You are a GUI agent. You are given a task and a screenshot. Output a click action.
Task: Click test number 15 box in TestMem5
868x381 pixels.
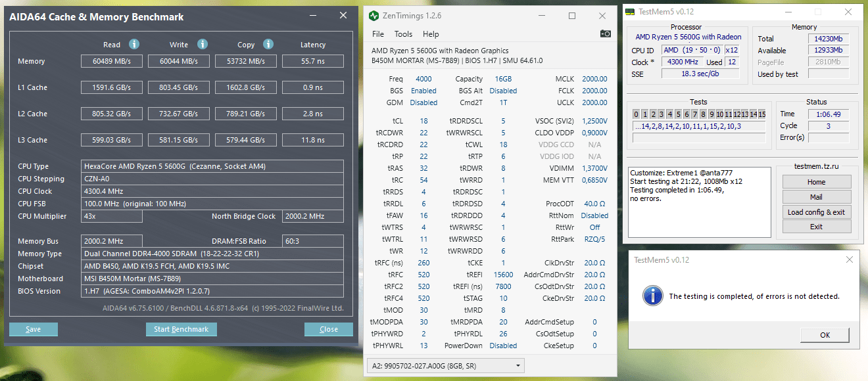click(762, 114)
